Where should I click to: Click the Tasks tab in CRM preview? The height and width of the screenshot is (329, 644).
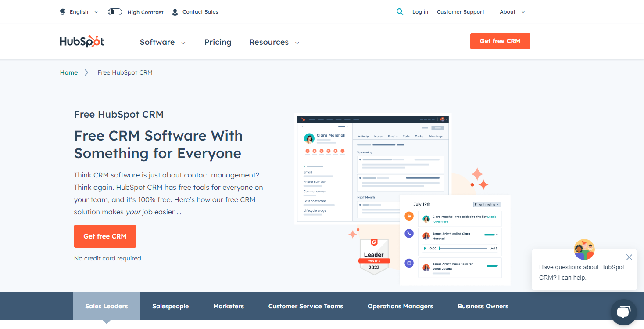(419, 137)
